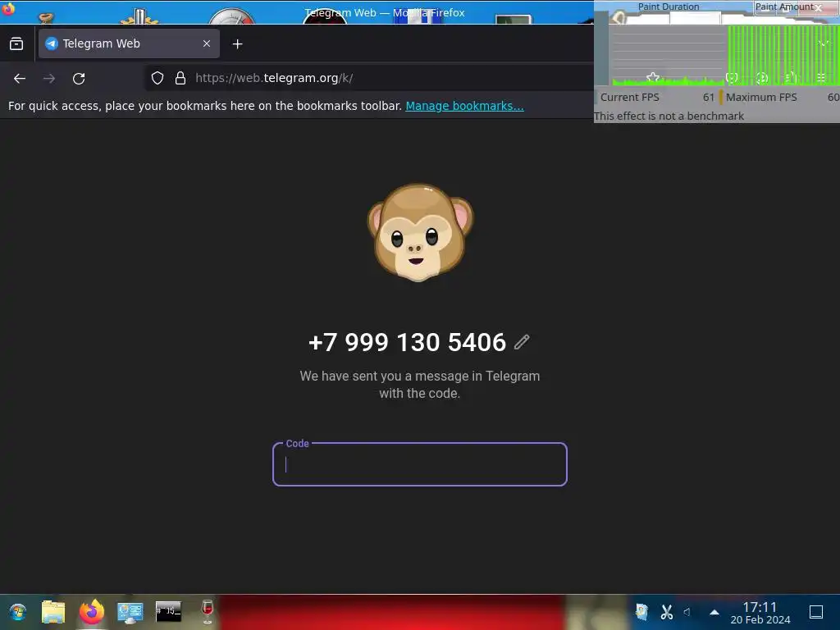Open the system settings taskbar icon

coord(130,612)
